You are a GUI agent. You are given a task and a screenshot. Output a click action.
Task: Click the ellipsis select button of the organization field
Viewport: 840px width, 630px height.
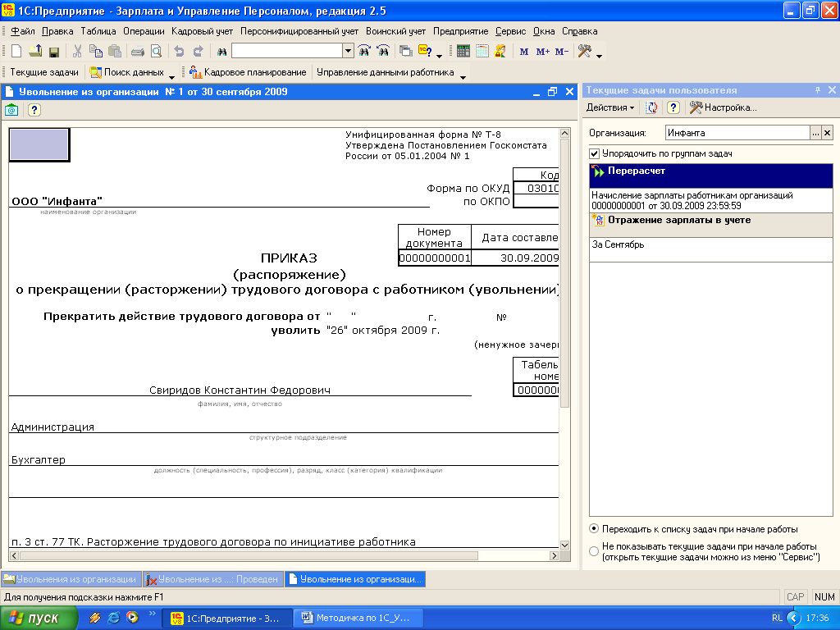(815, 133)
